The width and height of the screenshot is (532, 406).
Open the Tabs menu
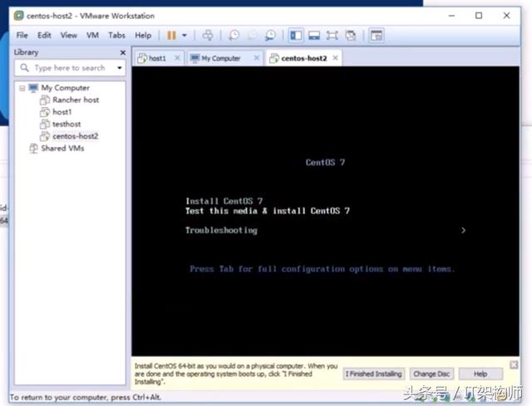point(116,35)
